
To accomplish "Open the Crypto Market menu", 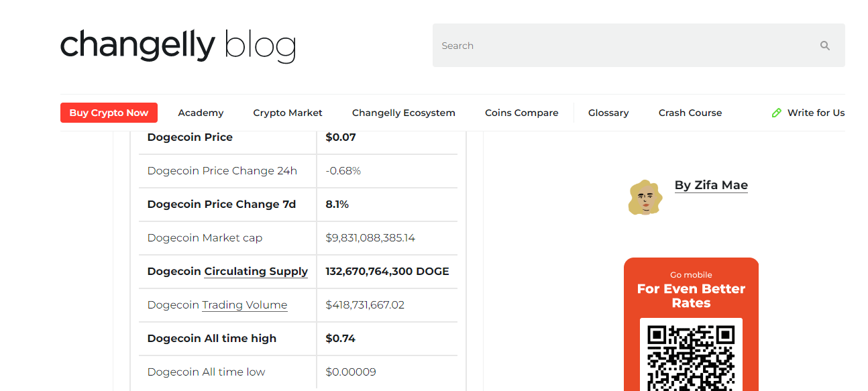I will pos(288,113).
